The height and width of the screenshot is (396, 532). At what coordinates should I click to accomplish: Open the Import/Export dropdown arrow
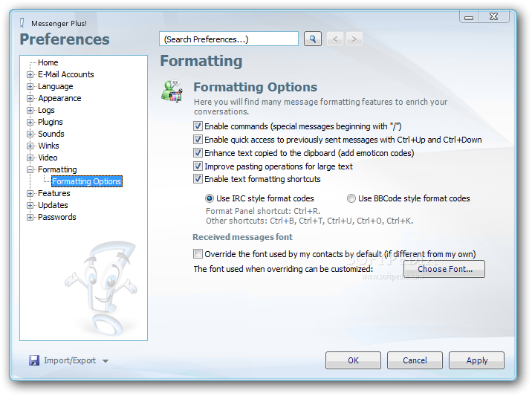(x=106, y=361)
